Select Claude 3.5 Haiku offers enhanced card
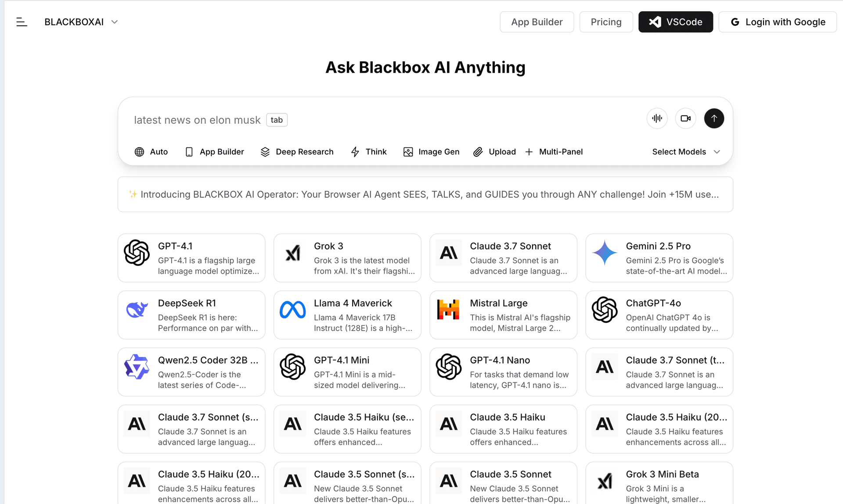This screenshot has width=843, height=504. pyautogui.click(x=503, y=429)
